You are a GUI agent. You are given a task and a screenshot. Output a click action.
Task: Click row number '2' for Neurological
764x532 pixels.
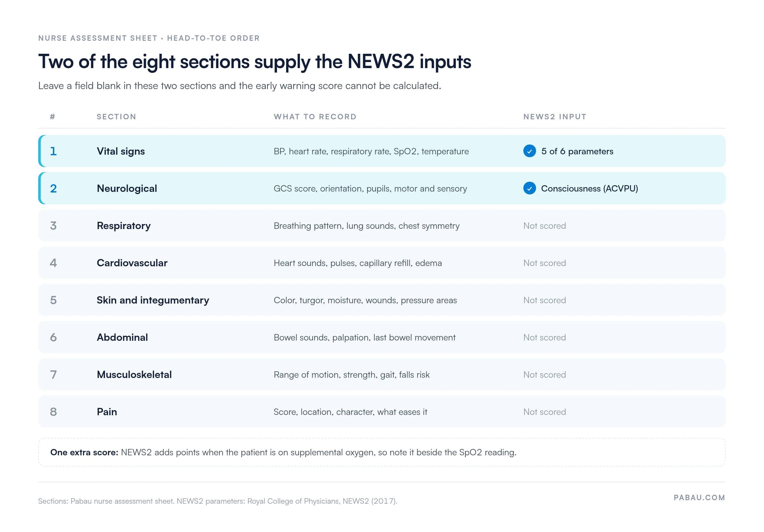[53, 189]
